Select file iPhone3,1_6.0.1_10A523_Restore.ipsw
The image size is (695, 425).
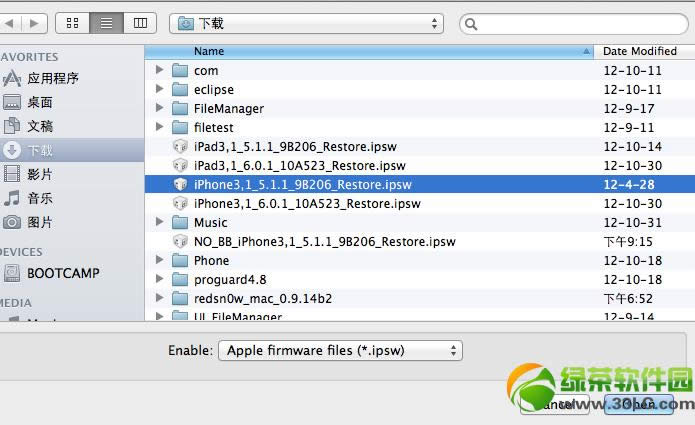307,203
